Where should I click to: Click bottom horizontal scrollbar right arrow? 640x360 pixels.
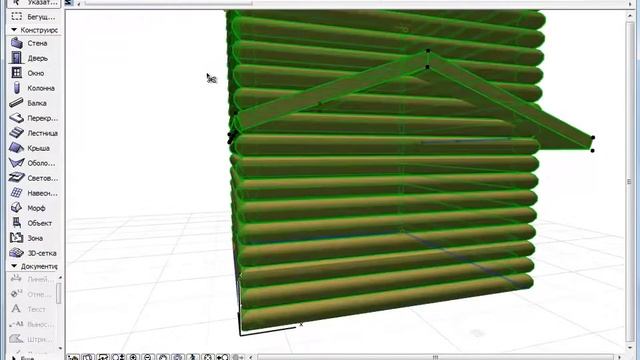[x=619, y=357]
